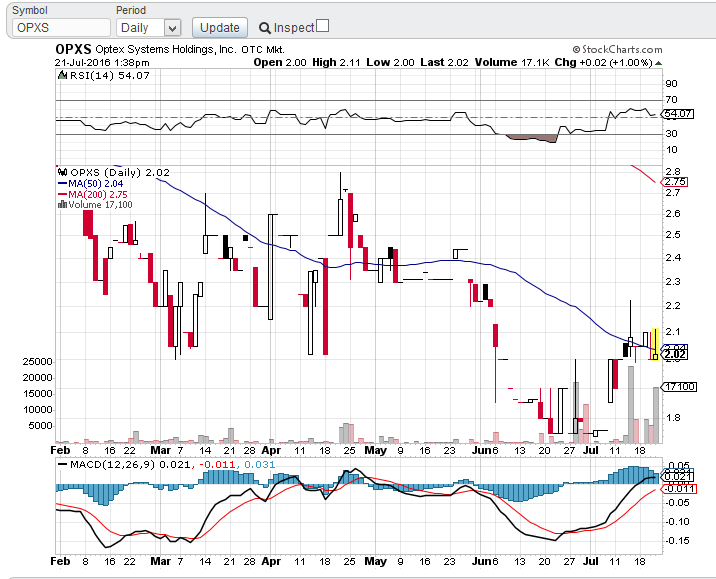The width and height of the screenshot is (716, 579).
Task: Click the StockCharts.com copyright text
Action: click(617, 49)
